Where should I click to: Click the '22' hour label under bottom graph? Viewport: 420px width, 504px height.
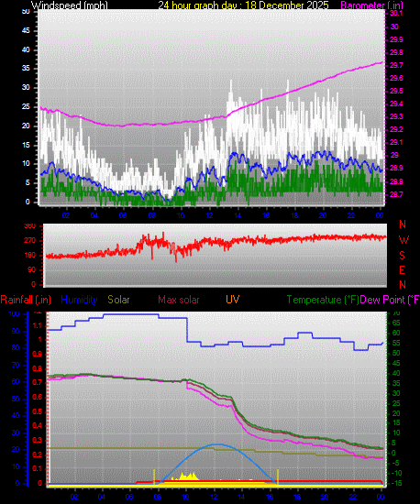click(x=353, y=497)
